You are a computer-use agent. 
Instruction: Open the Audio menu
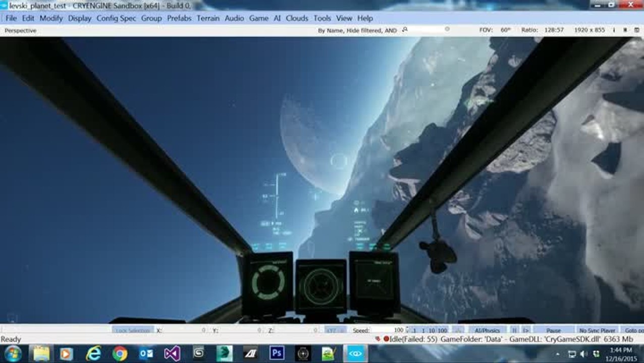(x=234, y=18)
